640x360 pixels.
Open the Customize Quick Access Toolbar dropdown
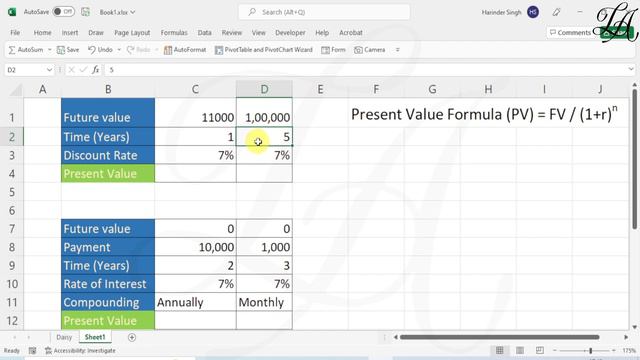[398, 50]
